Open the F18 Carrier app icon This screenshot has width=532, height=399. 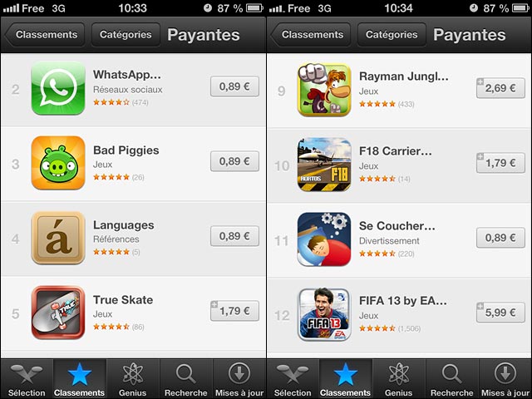324,165
